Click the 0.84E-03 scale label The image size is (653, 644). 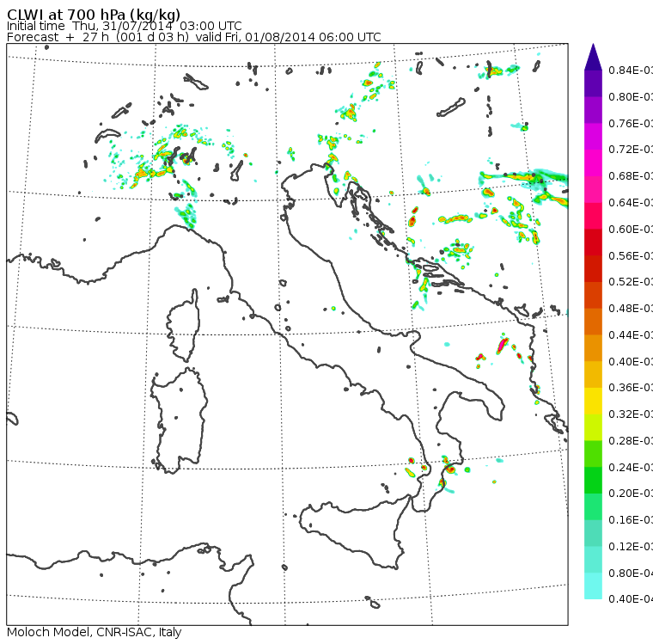631,70
